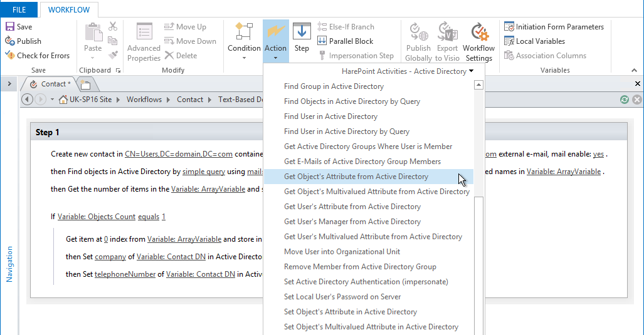Expand the Navigation pane arrow
The height and width of the screenshot is (335, 644).
tap(9, 84)
